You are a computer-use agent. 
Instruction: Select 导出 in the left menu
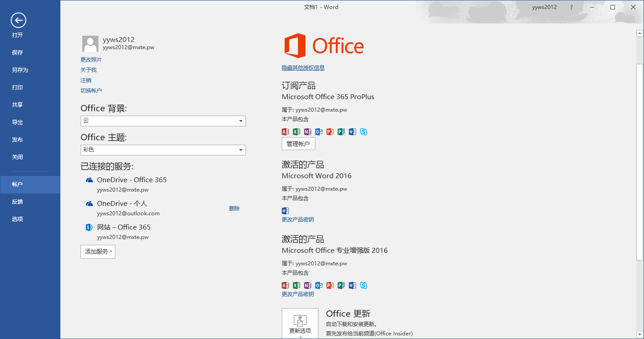click(x=30, y=122)
